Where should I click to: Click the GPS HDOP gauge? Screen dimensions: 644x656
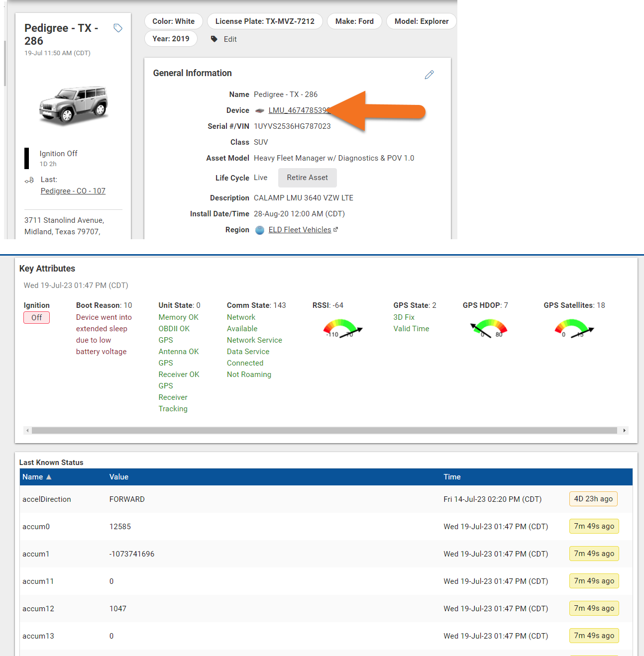(x=489, y=328)
